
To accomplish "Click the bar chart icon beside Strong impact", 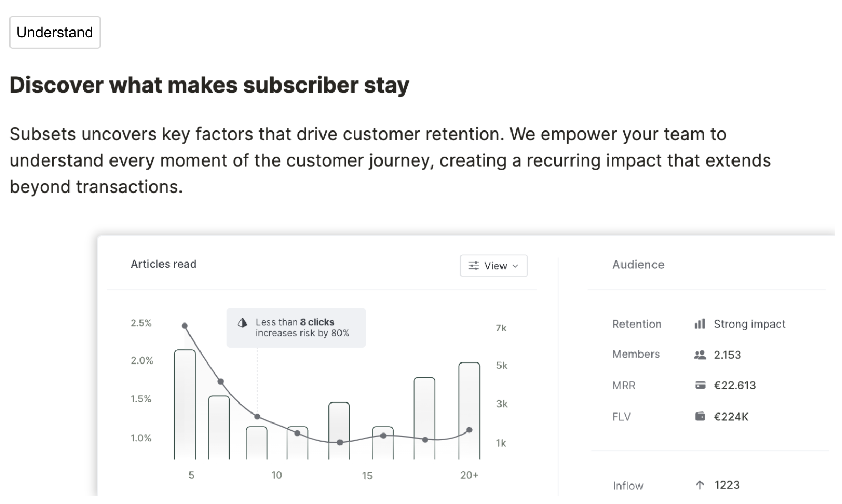I will 699,324.
